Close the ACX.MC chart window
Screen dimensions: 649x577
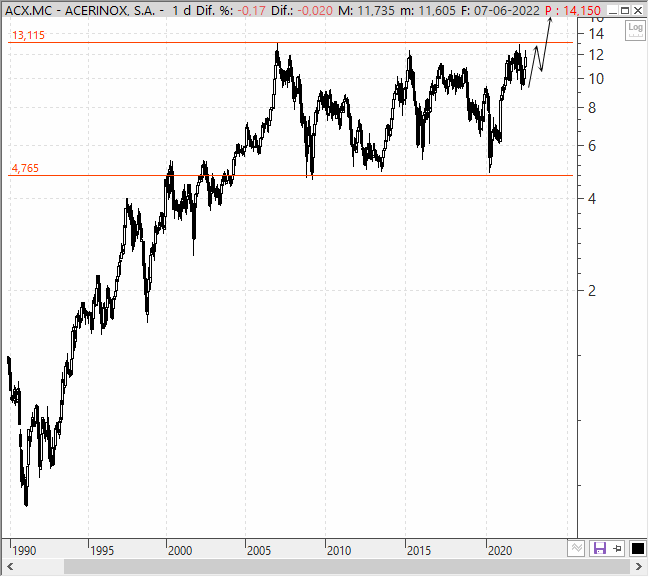pyautogui.click(x=638, y=10)
